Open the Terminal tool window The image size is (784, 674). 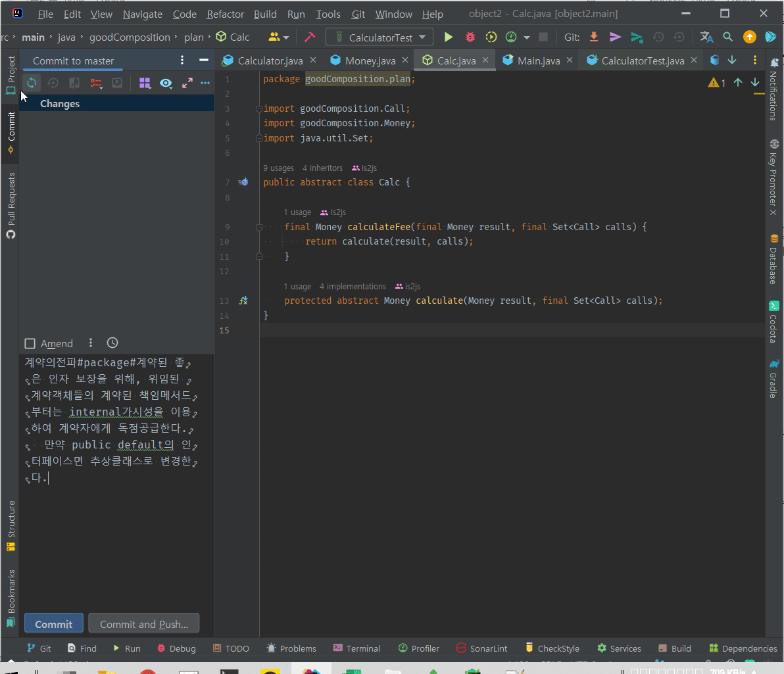point(356,648)
